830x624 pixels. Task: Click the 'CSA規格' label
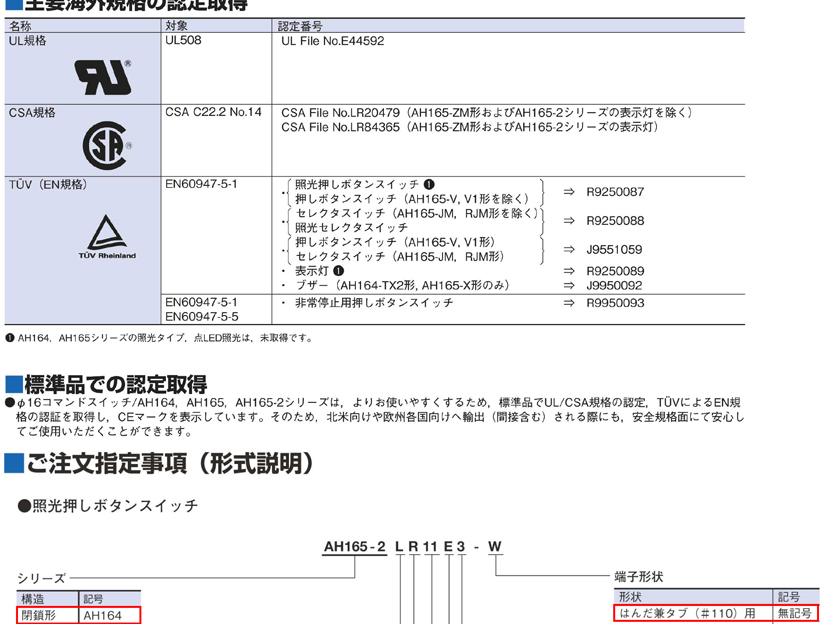pos(32,113)
